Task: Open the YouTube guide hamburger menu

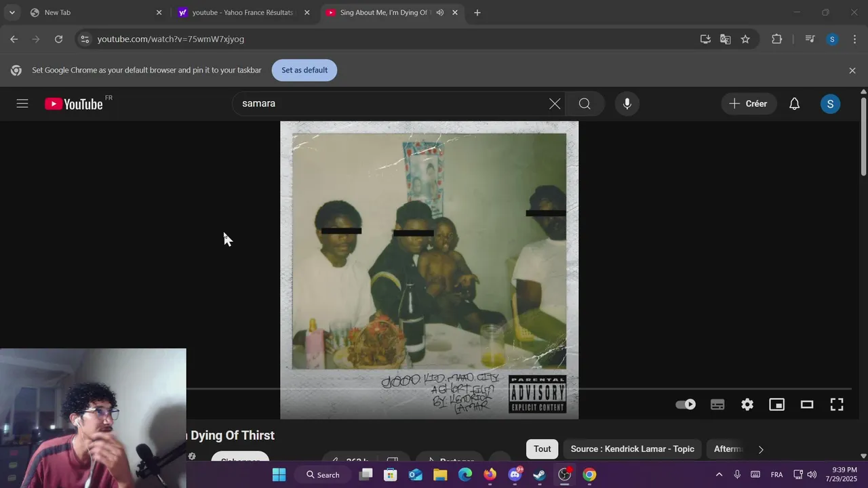Action: pos(22,104)
